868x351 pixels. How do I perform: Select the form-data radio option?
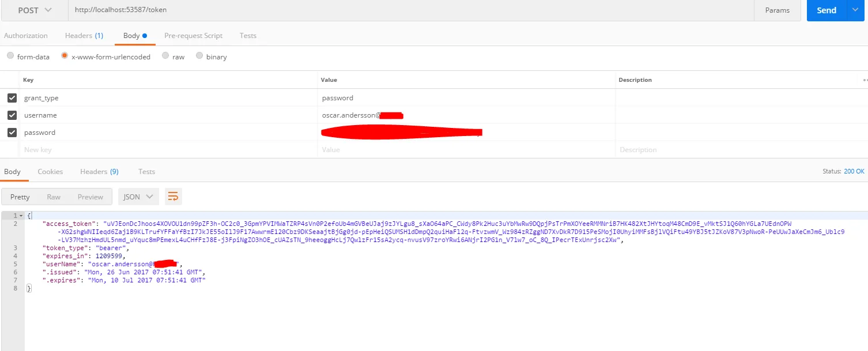pyautogui.click(x=10, y=56)
